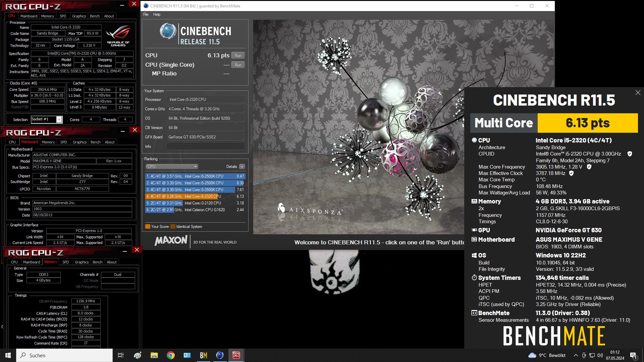This screenshot has height=362, width=644.
Task: Open the Windows Start menu
Action: pyautogui.click(x=8, y=355)
